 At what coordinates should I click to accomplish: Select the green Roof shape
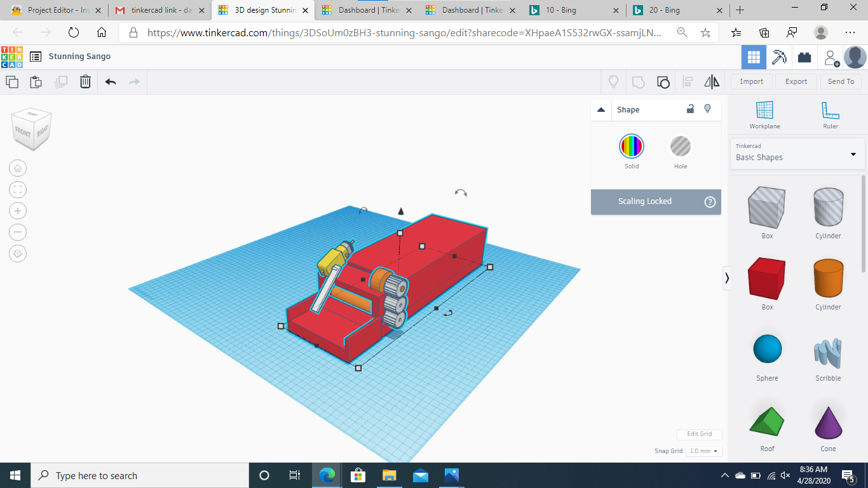coord(767,422)
